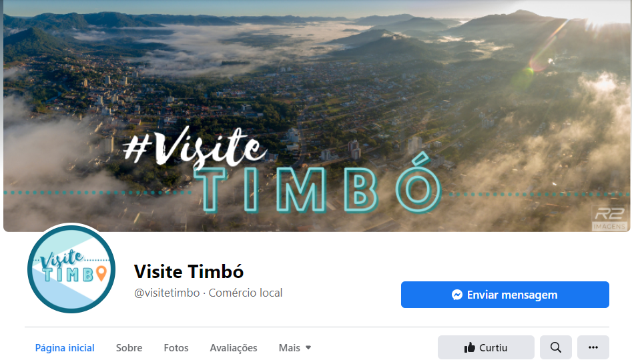Click the Comércio local category link
The width and height of the screenshot is (632, 364).
pos(246,293)
